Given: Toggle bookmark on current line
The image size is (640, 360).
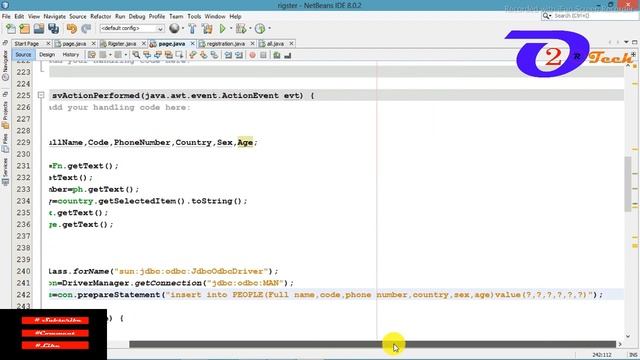Looking at the screenshot, I should (x=214, y=55).
